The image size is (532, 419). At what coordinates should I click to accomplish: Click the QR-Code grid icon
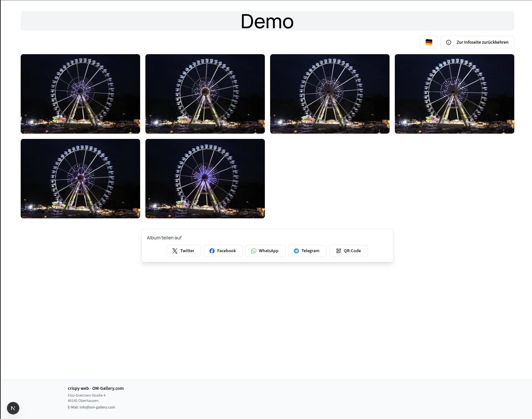pyautogui.click(x=339, y=251)
